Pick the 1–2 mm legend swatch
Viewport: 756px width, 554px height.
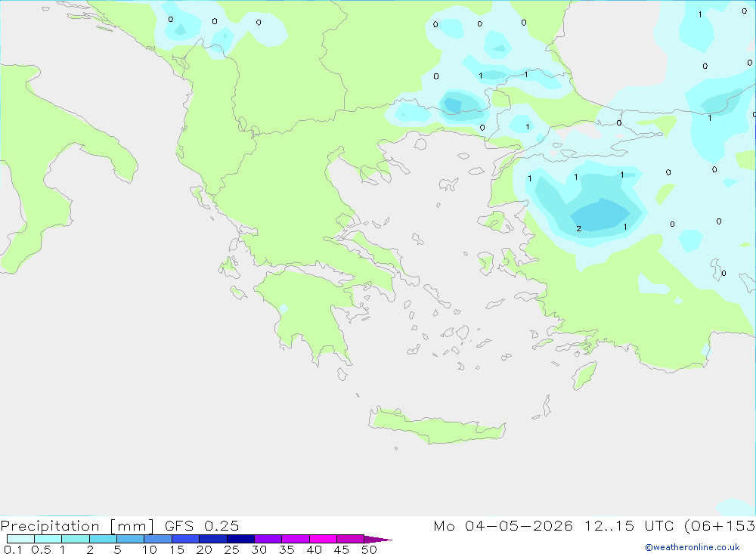pos(76,539)
